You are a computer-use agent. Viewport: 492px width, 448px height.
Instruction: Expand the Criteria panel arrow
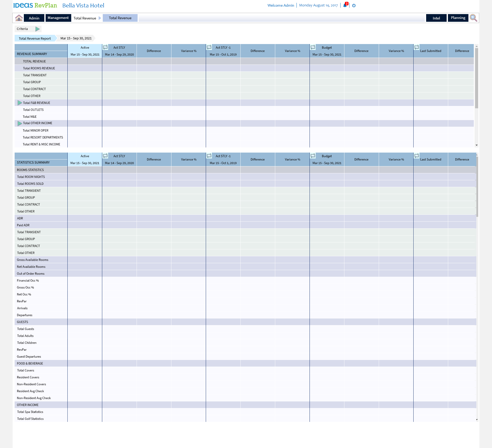point(37,29)
